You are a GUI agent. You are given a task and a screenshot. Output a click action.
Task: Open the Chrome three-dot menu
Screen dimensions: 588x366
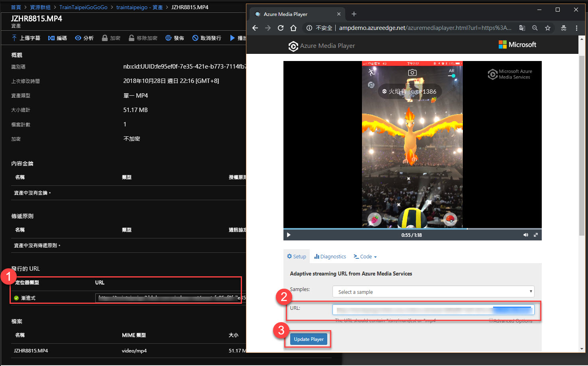coord(576,28)
